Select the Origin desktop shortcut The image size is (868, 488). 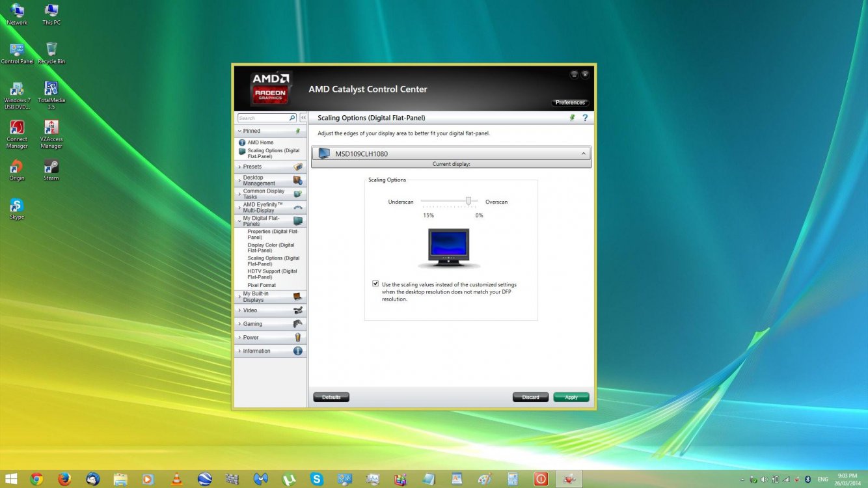[x=17, y=170]
